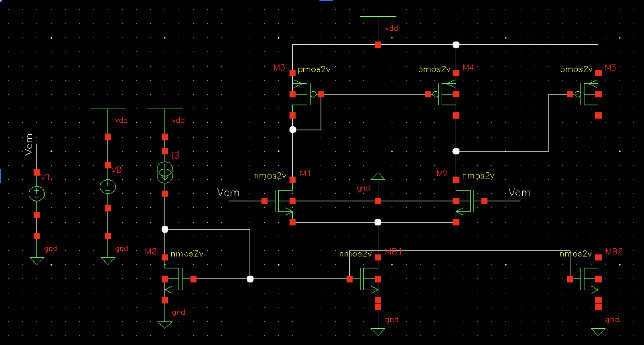
Task: Select the V1 voltage source symbol
Action: click(37, 194)
